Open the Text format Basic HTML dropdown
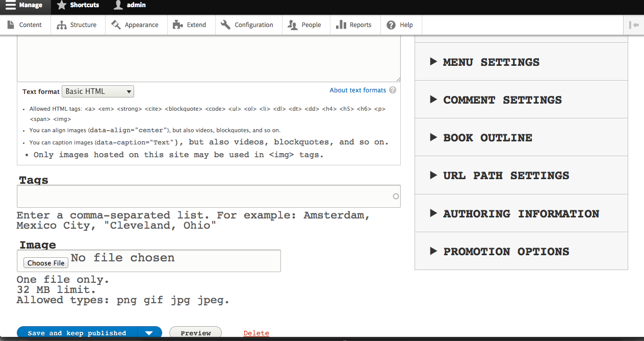The width and height of the screenshot is (644, 341). click(x=98, y=91)
